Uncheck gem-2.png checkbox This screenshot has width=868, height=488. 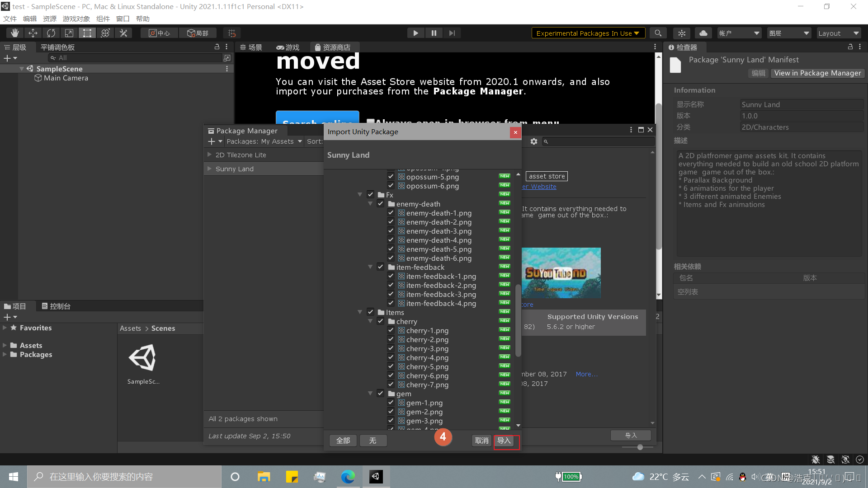pyautogui.click(x=391, y=412)
